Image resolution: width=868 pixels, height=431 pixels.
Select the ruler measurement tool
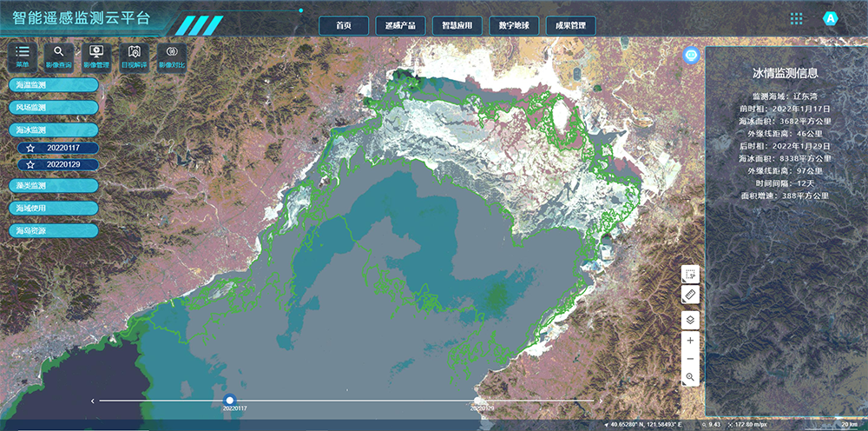coord(690,295)
